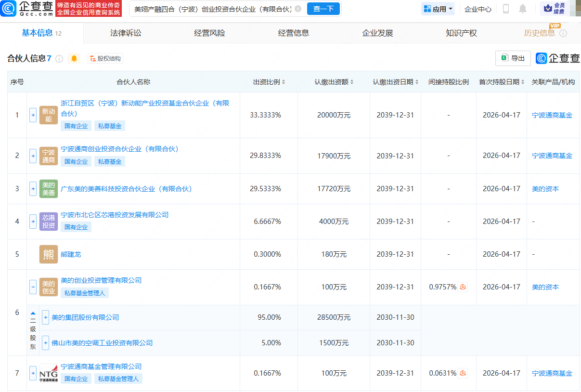Clear the search box text
The image size is (581, 392).
tap(298, 9)
